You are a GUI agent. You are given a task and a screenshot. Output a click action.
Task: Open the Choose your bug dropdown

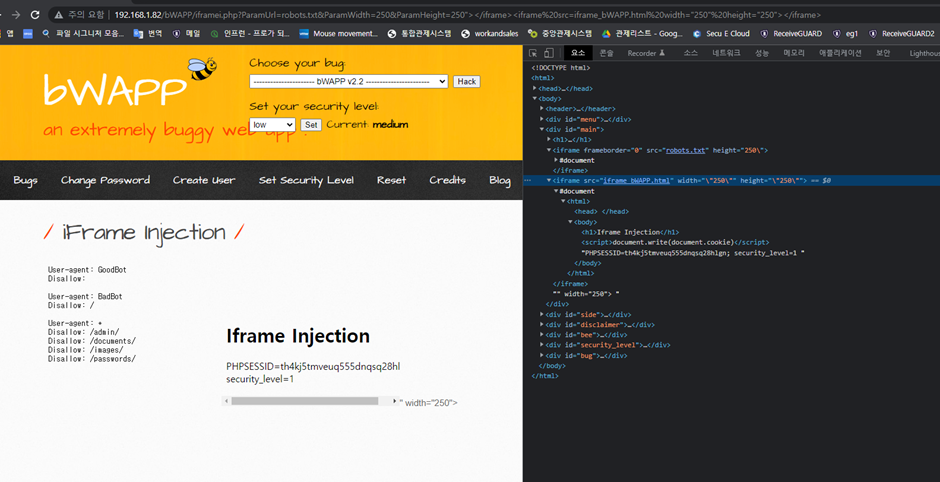(x=349, y=82)
